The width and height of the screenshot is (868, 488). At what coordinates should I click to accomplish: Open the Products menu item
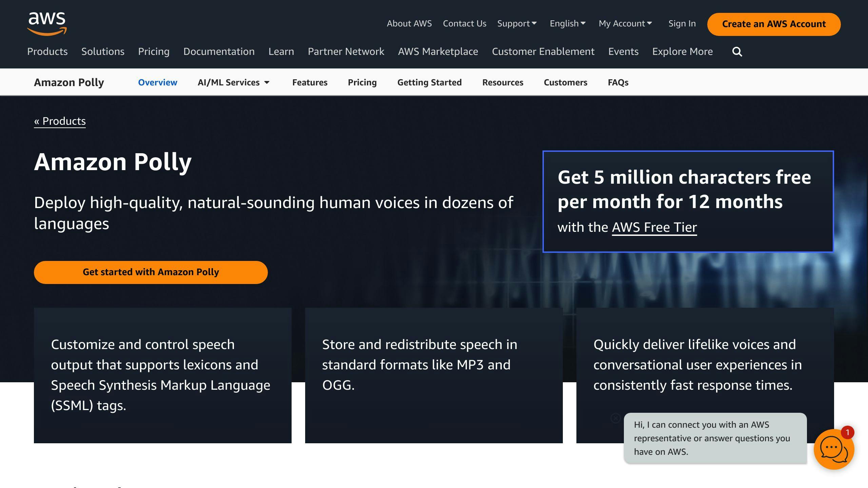(x=47, y=52)
